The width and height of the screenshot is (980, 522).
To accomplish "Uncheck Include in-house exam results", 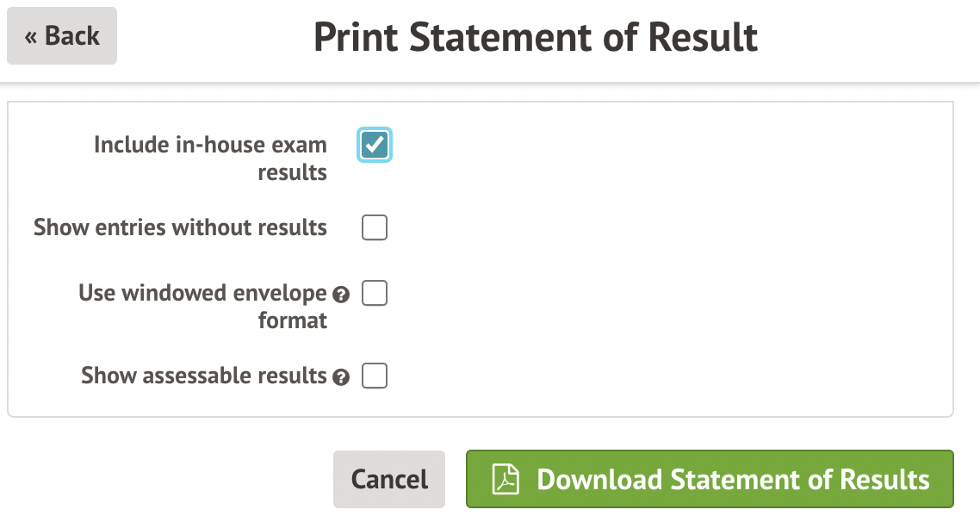I will click(x=375, y=145).
